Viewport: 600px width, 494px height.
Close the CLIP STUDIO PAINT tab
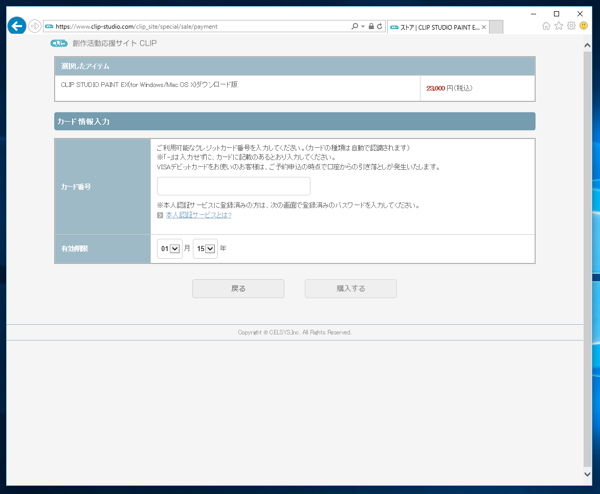click(484, 27)
